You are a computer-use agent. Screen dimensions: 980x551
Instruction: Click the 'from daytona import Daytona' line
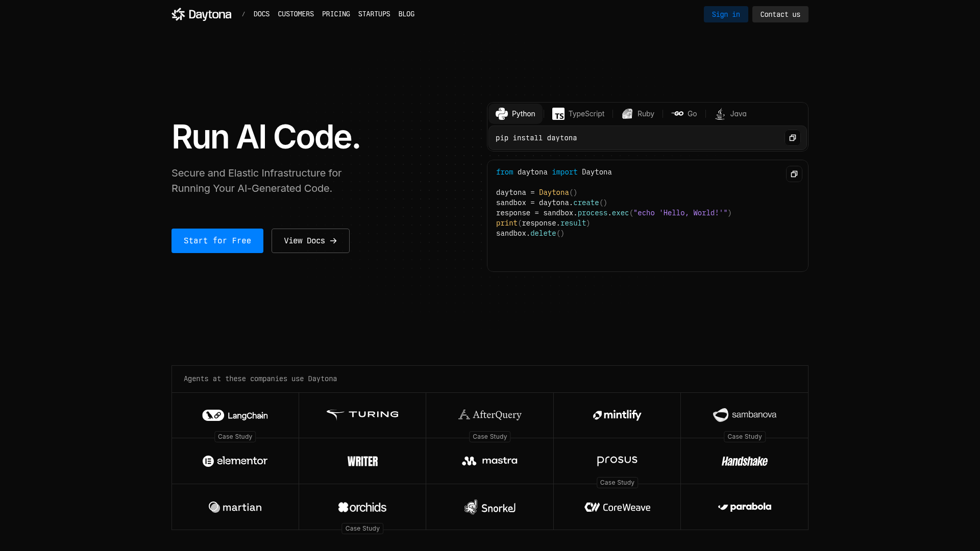coord(554,172)
